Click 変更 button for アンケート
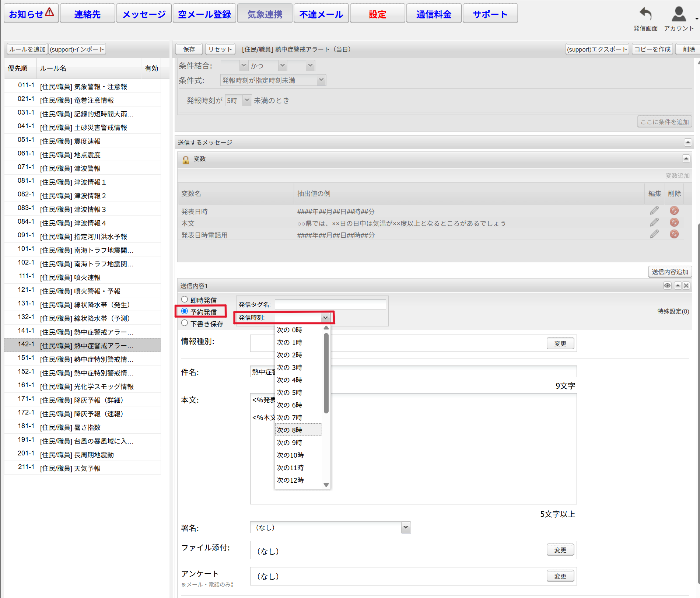This screenshot has width=700, height=598. pos(560,576)
